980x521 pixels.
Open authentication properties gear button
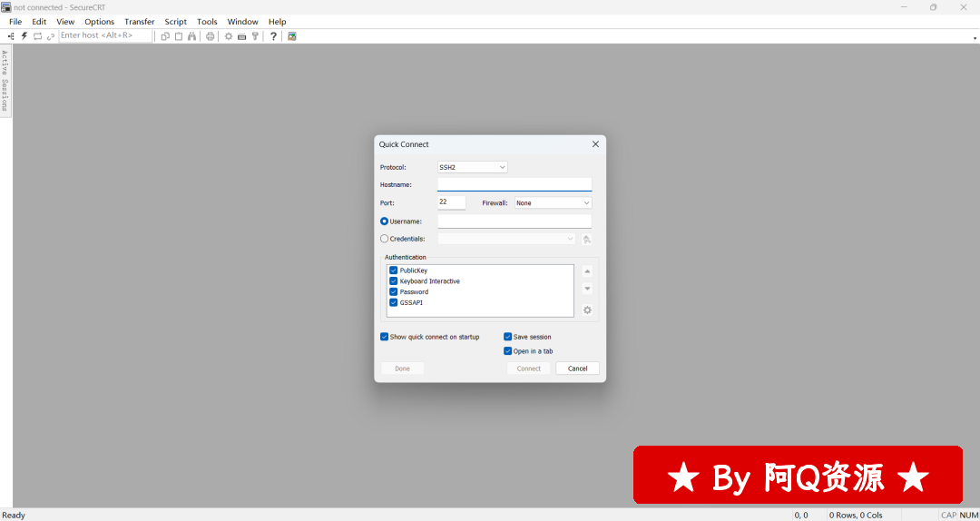tap(587, 310)
